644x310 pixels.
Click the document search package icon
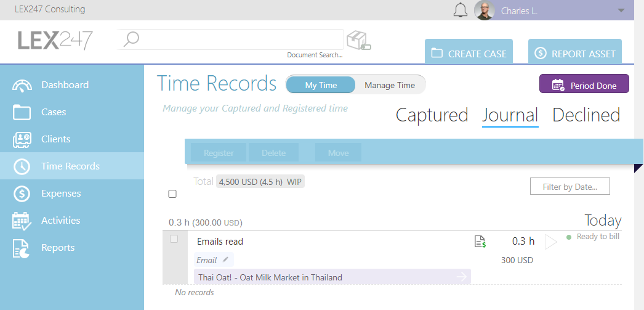click(x=358, y=41)
